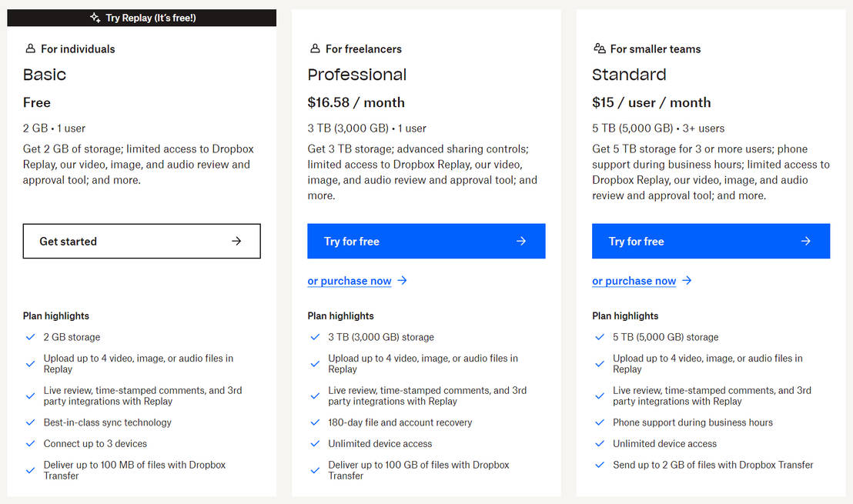
Task: Click the 'Plan highlights' label in Standard column
Action: coord(624,315)
